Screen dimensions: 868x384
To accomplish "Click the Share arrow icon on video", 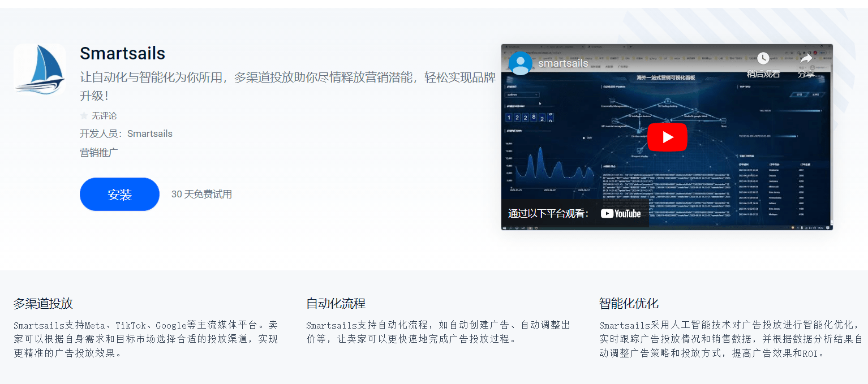I will 806,58.
